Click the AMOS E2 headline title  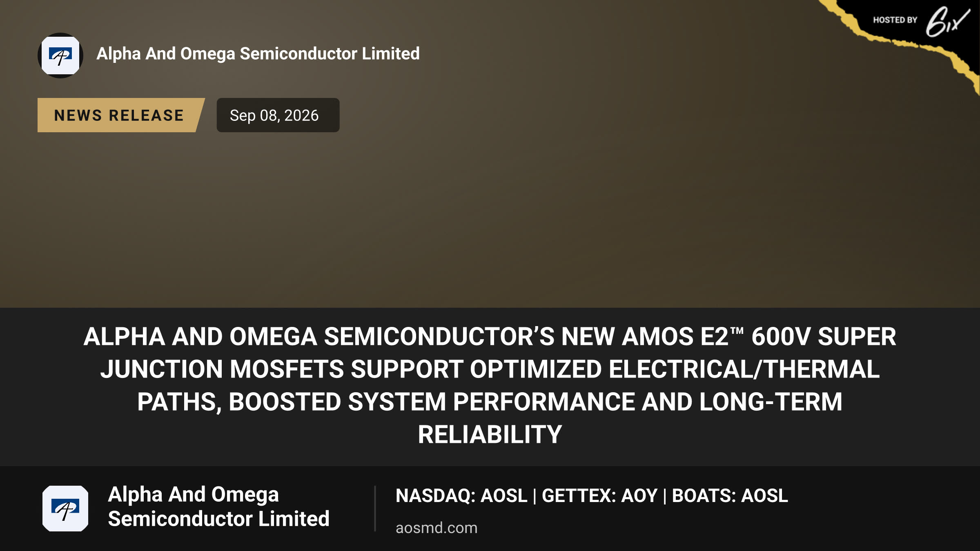[x=490, y=385]
